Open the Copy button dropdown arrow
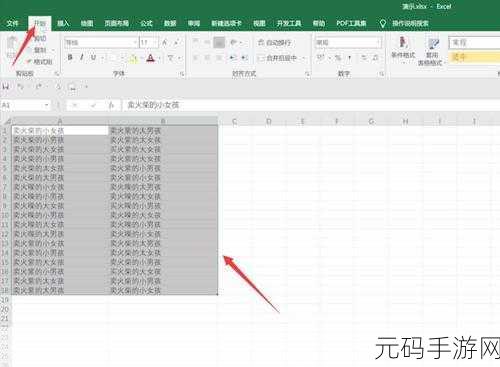Viewport: 500px width, 367px height. [53, 50]
